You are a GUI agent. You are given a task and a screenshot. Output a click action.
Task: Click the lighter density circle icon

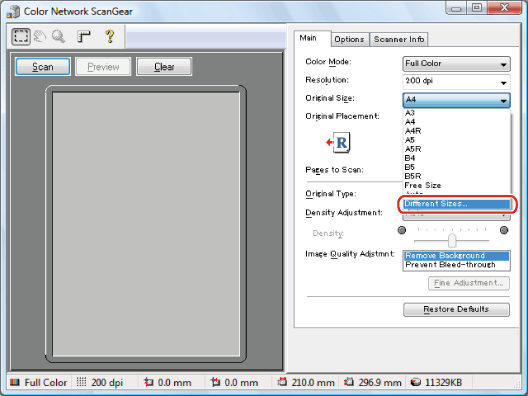click(x=402, y=230)
